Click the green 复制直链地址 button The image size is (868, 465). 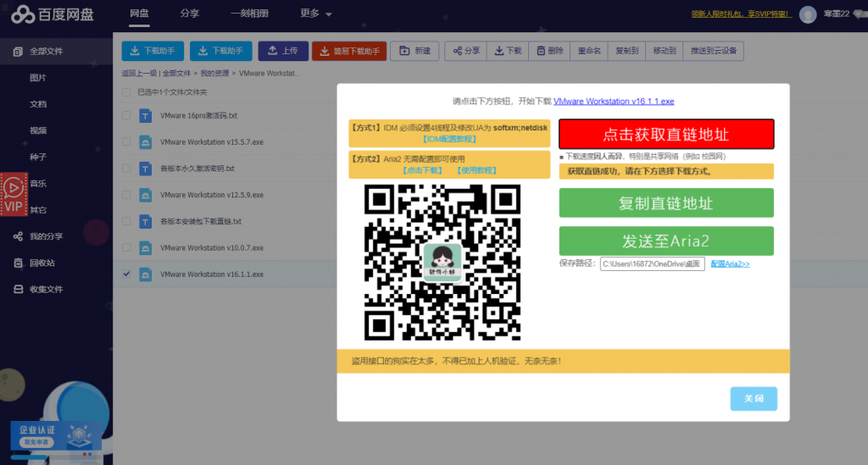[x=666, y=203]
